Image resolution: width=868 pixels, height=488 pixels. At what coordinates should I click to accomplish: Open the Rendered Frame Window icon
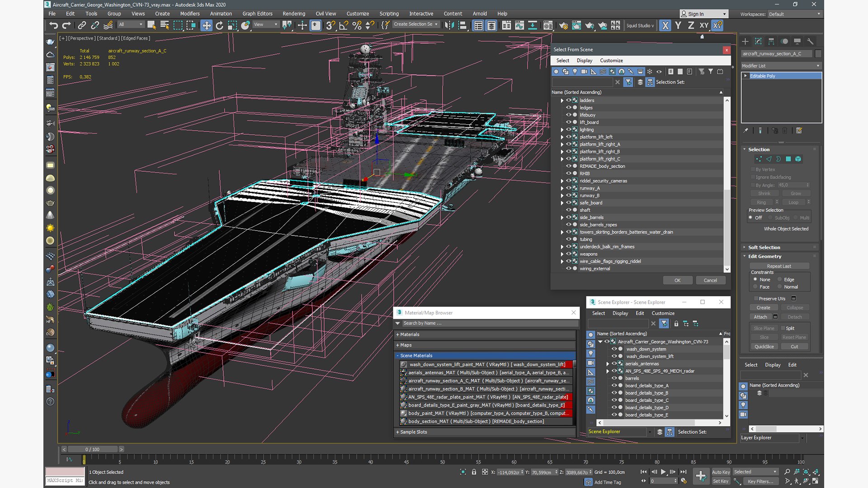point(576,25)
